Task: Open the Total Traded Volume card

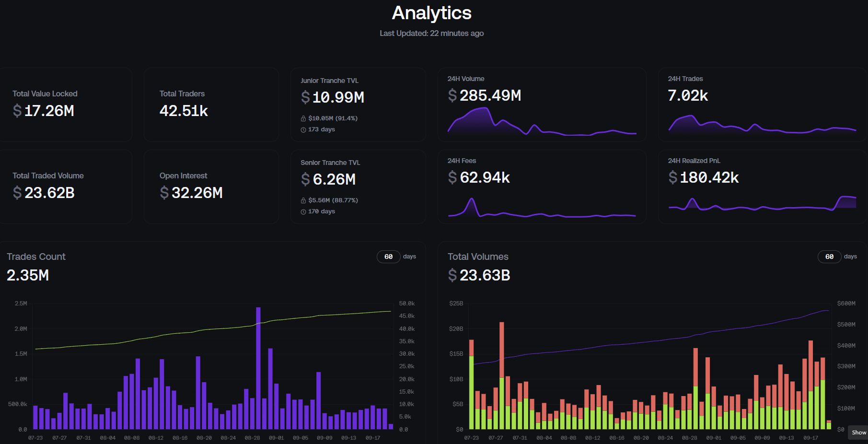Action: point(65,187)
